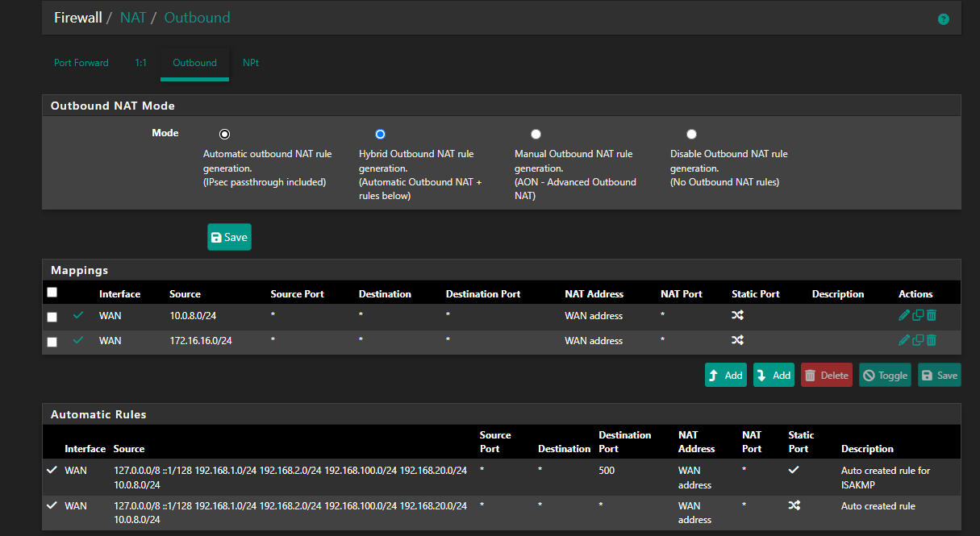Click the checkmark beside the ISAKMP automatic rule's WAN interface
Viewport: 980px width, 536px height.
click(52, 470)
